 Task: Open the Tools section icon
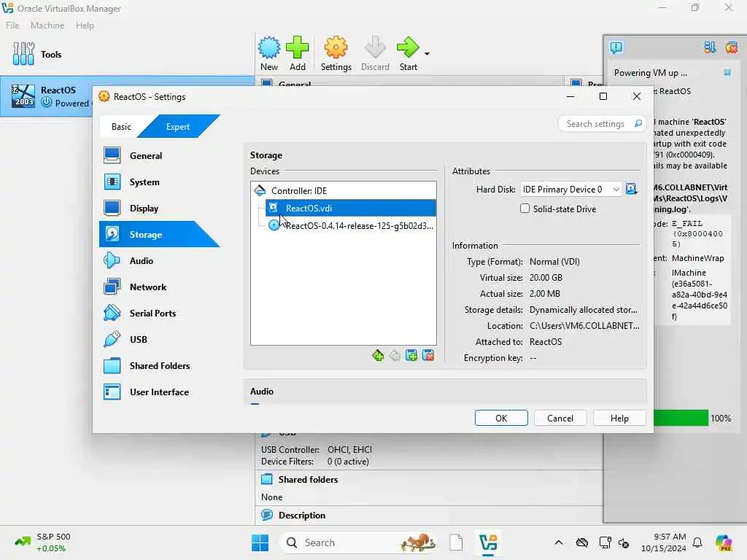(23, 54)
